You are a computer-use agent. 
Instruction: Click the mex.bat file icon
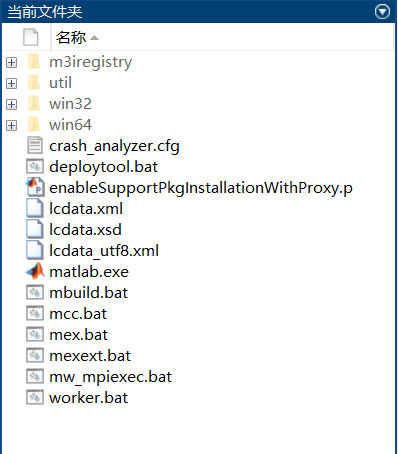point(35,334)
